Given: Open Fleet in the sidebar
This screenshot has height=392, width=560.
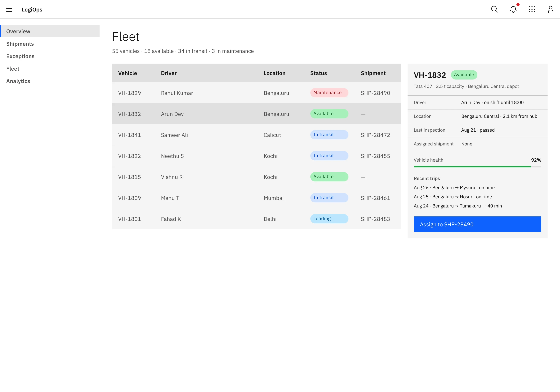Looking at the screenshot, I should 50,69.
